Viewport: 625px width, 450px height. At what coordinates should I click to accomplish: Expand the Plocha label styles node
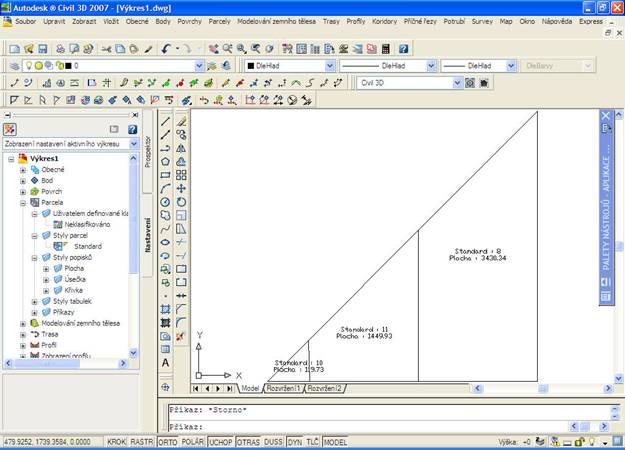pos(46,269)
